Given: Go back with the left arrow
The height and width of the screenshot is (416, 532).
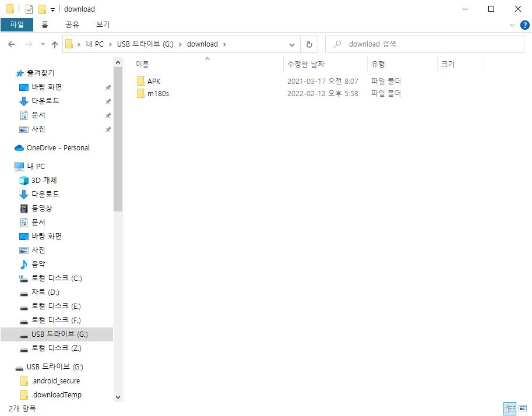Looking at the screenshot, I should click(x=12, y=44).
